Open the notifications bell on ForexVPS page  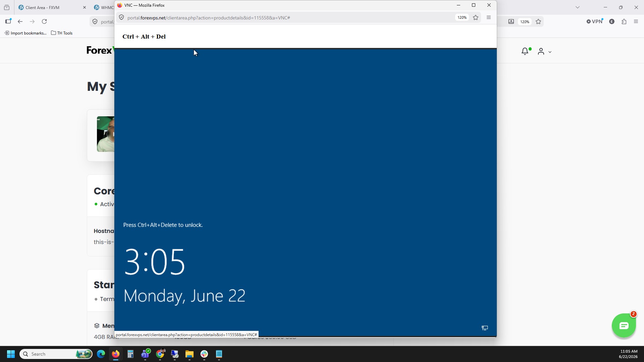[x=525, y=51]
